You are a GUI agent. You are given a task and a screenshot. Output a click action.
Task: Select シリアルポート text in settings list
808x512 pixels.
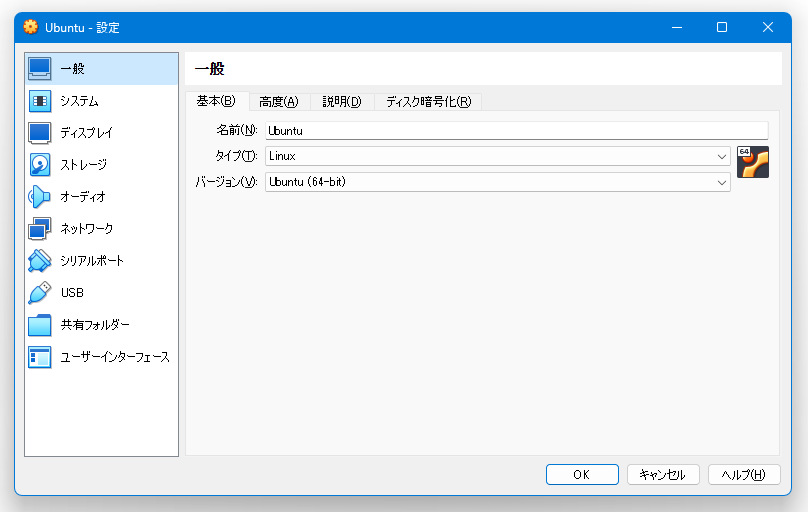[x=92, y=261]
